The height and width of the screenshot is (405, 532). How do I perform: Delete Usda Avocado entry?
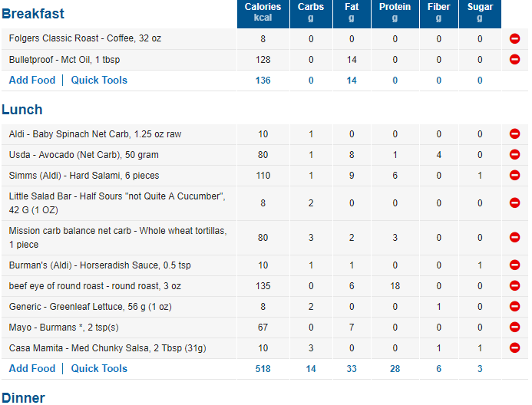[514, 154]
